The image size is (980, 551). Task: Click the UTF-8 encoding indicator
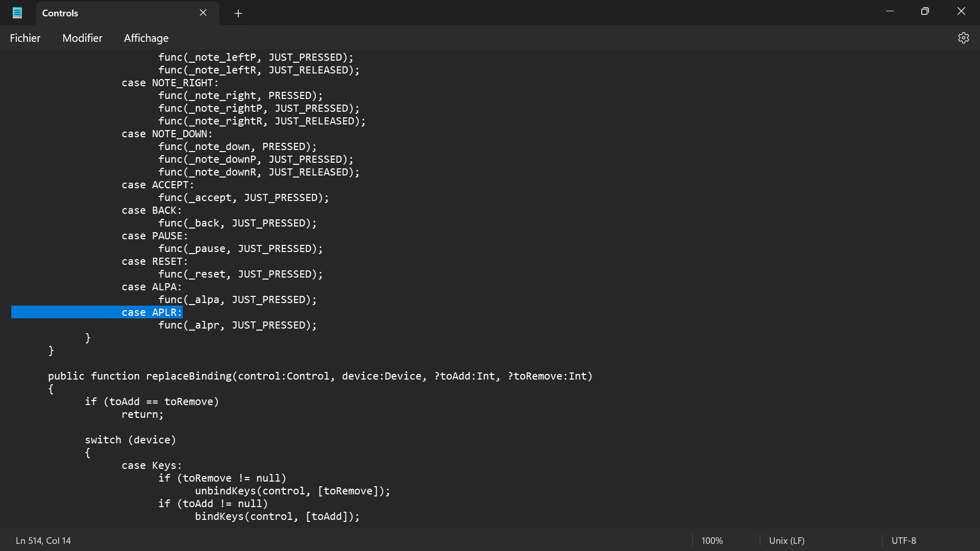click(904, 540)
